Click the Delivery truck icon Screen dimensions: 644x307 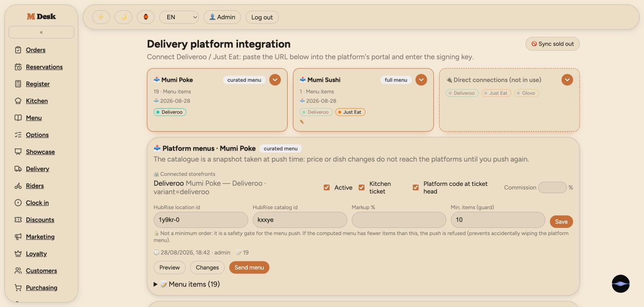point(18,169)
